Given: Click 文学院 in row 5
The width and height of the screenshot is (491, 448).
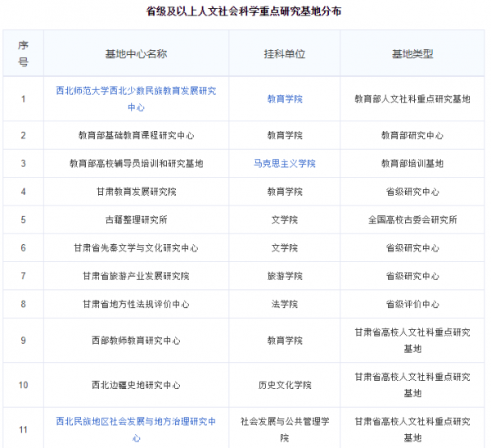Looking at the screenshot, I should tap(285, 219).
